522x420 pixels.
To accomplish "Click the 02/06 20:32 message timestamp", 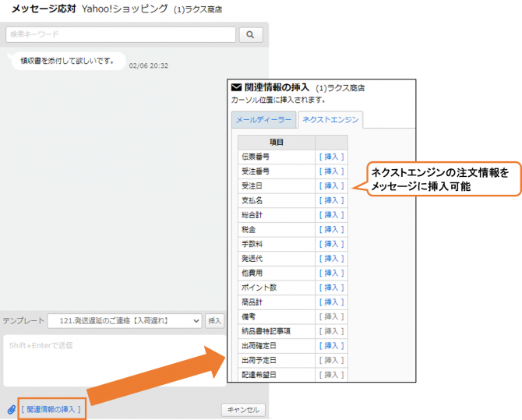I will 149,66.
